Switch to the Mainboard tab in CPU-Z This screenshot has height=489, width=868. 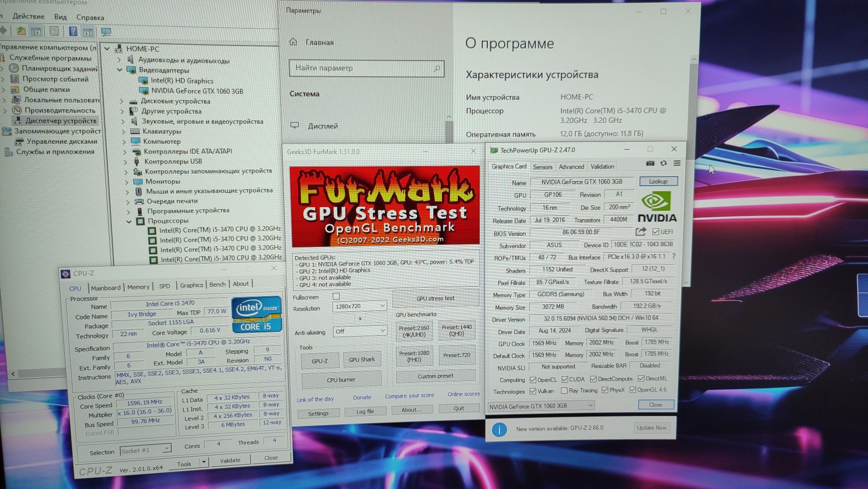click(x=105, y=288)
